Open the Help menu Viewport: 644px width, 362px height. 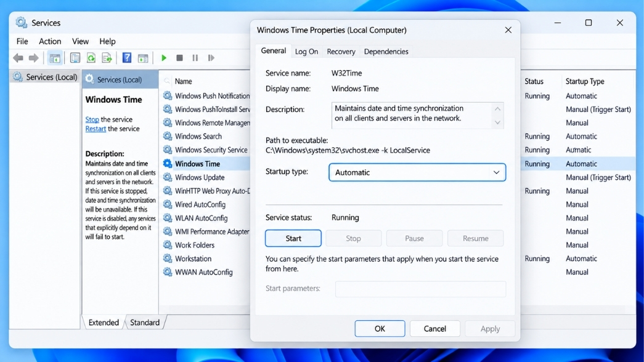pyautogui.click(x=108, y=41)
